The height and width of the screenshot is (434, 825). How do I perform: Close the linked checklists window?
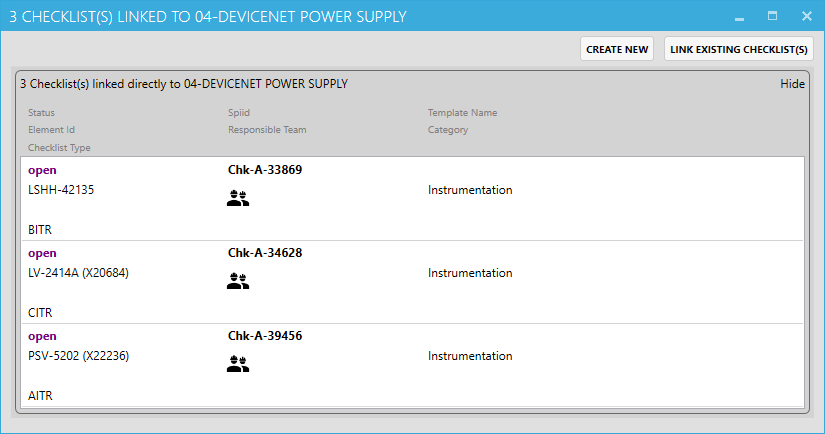(806, 16)
